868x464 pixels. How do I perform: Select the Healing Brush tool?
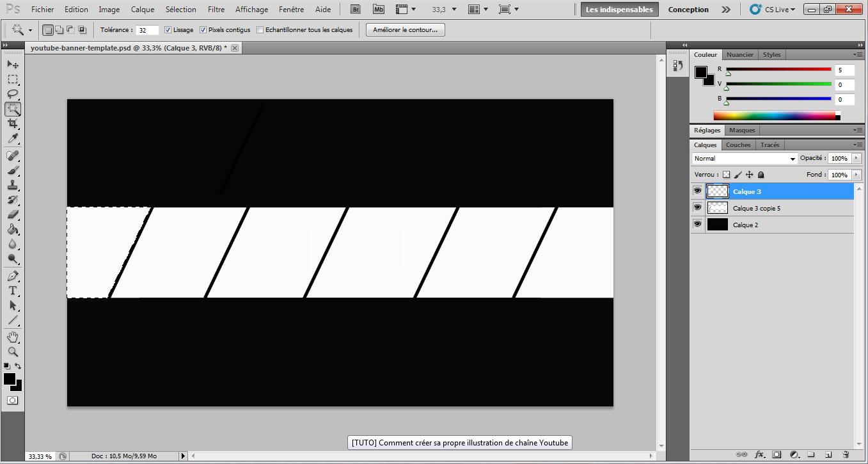[x=13, y=156]
